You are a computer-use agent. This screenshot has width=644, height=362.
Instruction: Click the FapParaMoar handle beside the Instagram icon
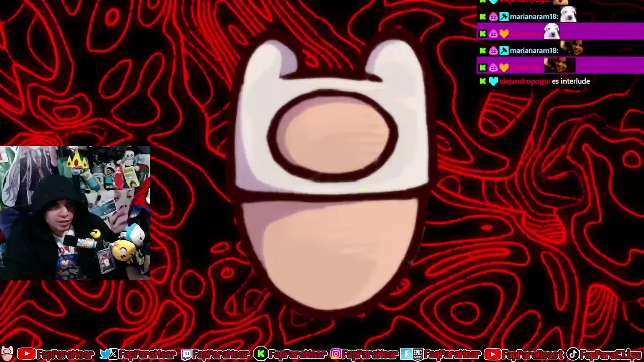[x=370, y=354]
